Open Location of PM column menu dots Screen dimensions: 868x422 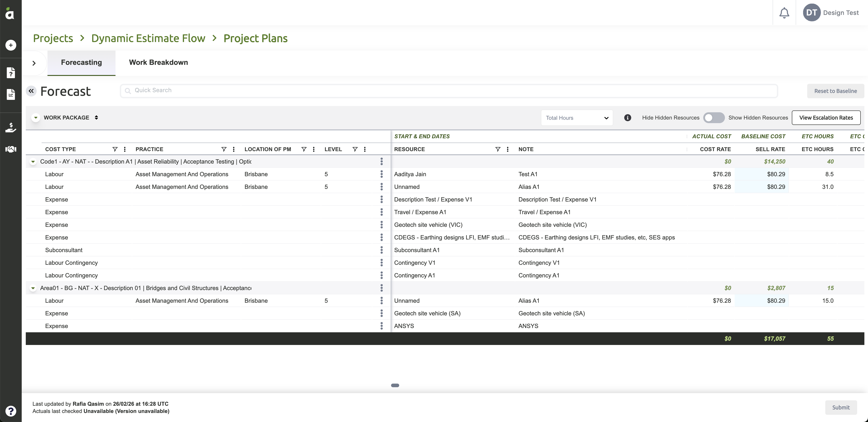click(x=314, y=149)
